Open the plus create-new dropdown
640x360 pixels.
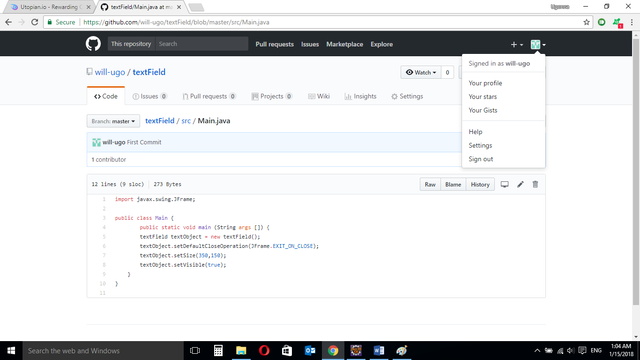pos(516,44)
